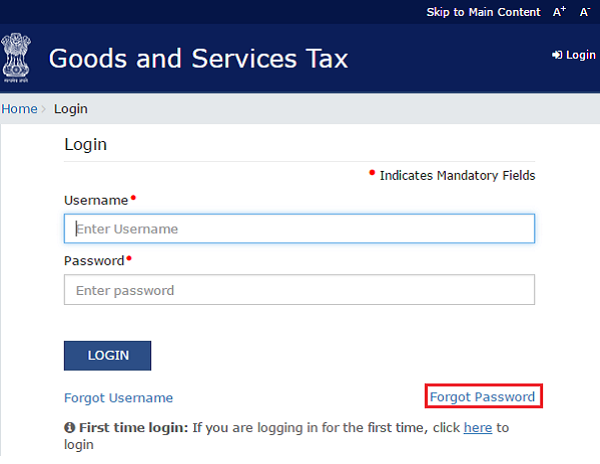Decrease font size with A- icon
Image resolution: width=600 pixels, height=464 pixels.
click(586, 12)
